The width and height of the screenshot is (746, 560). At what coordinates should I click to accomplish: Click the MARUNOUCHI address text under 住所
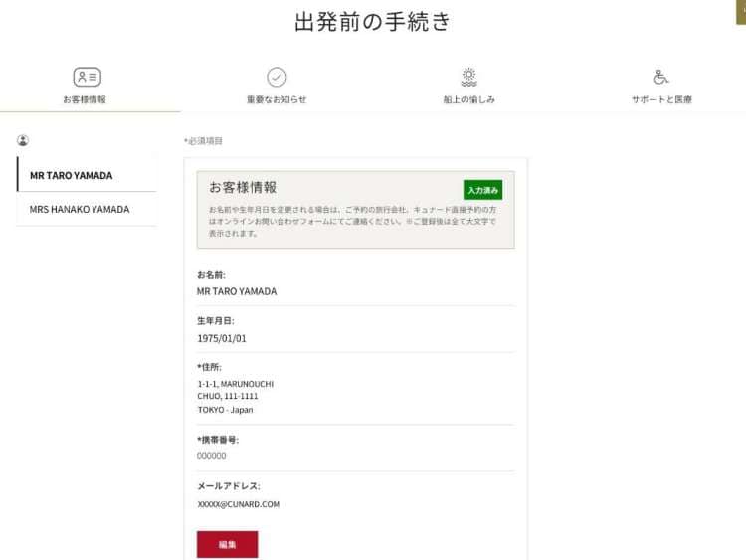click(236, 384)
